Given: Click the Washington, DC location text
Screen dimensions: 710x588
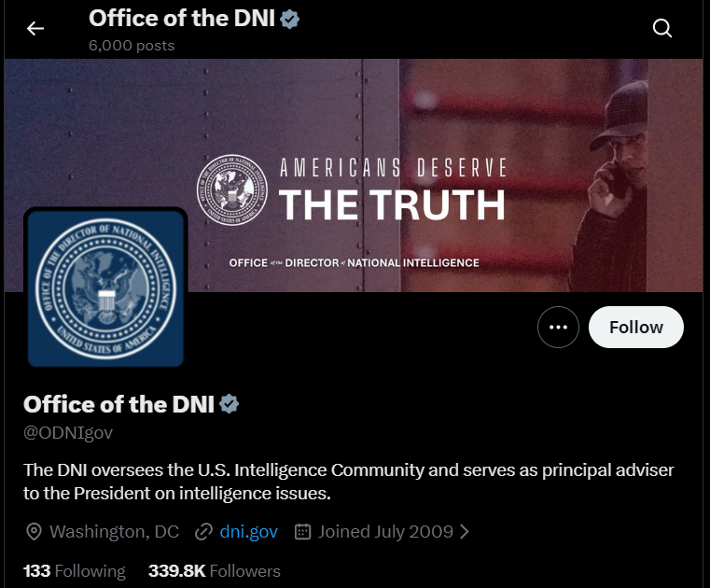Looking at the screenshot, I should pyautogui.click(x=114, y=532).
